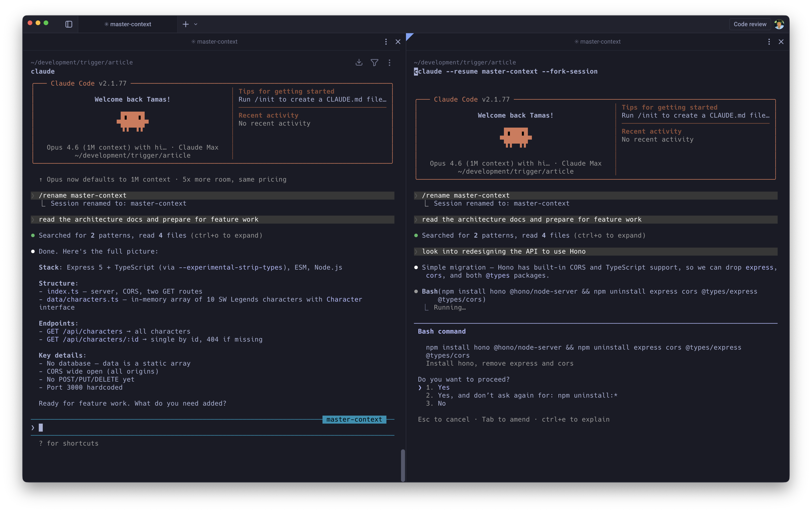Click the user avatar icon
812x512 pixels.
[x=779, y=24]
